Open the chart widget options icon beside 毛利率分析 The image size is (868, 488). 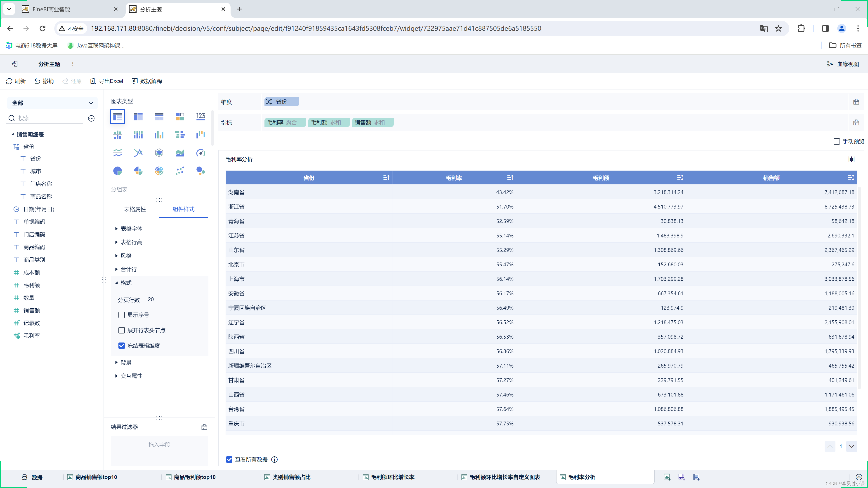click(851, 159)
